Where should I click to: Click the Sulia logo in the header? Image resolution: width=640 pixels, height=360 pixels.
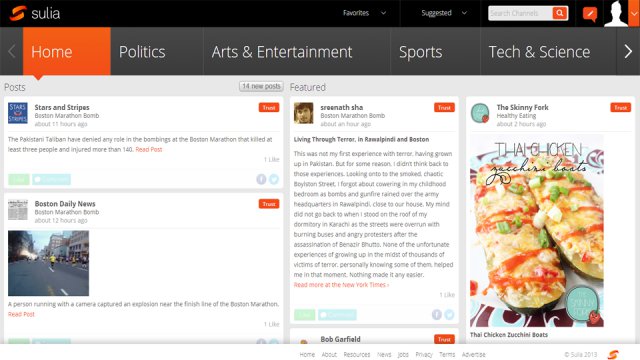[35, 13]
